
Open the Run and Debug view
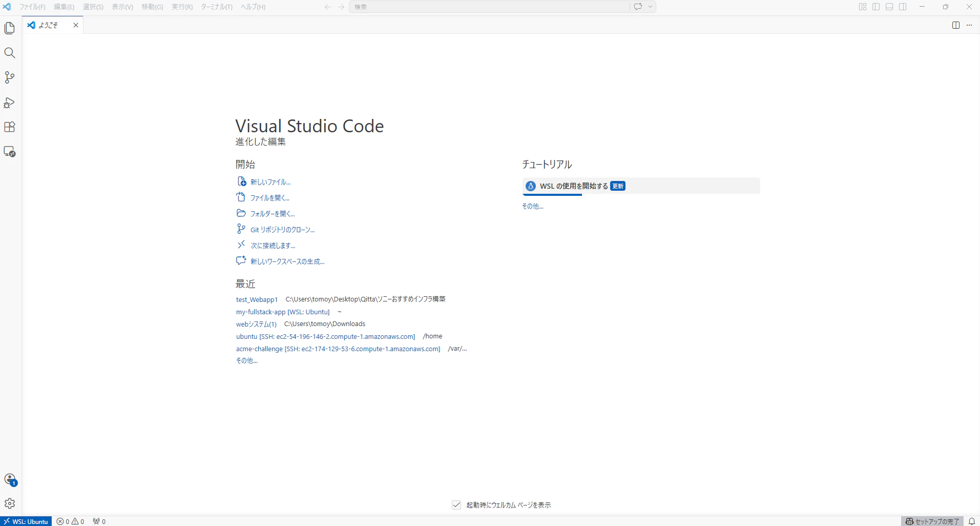(x=10, y=103)
